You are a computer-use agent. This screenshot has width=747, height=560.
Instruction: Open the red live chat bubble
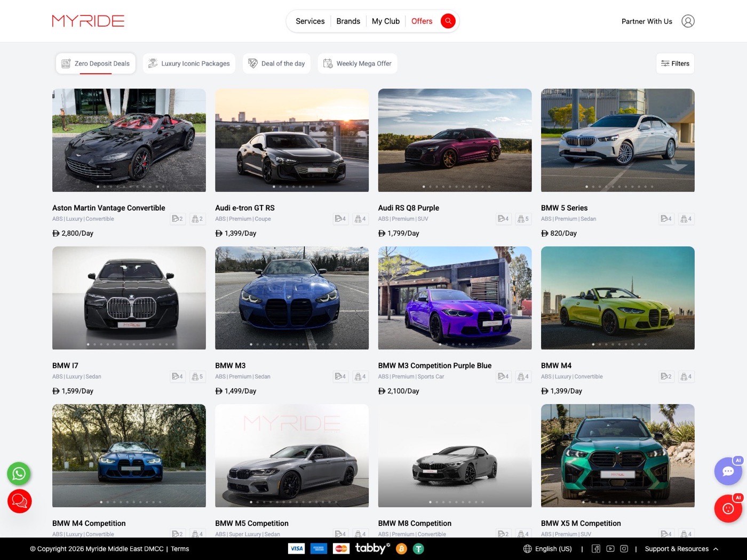[x=19, y=501]
